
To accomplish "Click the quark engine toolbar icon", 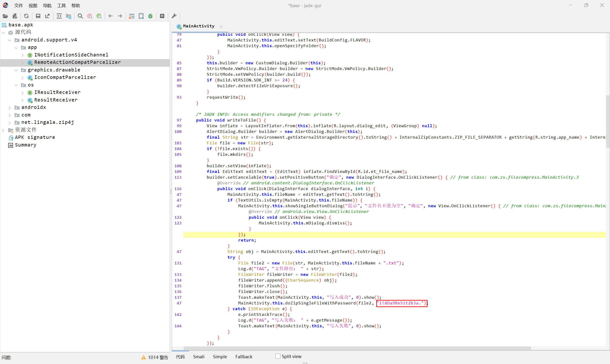I will click(x=141, y=16).
